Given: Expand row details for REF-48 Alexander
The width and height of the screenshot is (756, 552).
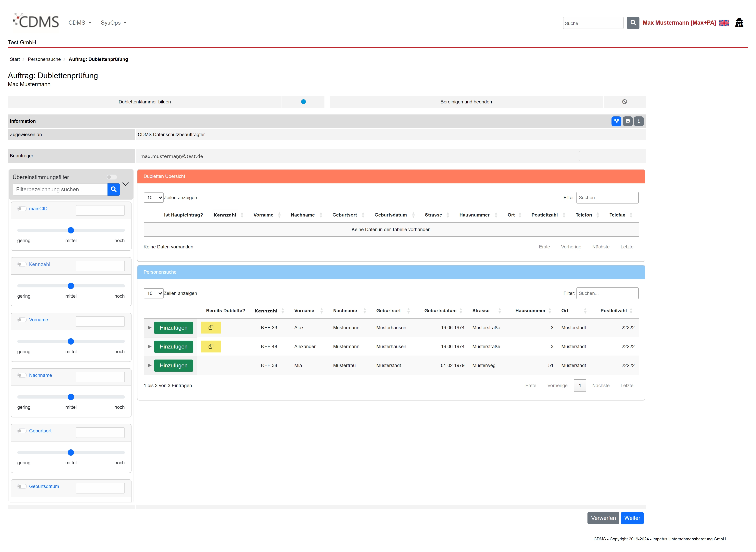Looking at the screenshot, I should click(149, 347).
